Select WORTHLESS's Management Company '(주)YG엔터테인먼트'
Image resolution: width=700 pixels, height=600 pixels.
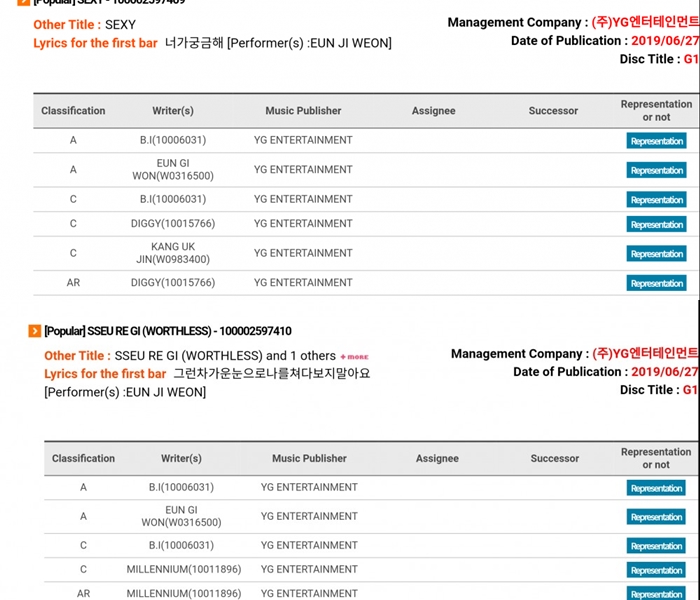pos(646,354)
